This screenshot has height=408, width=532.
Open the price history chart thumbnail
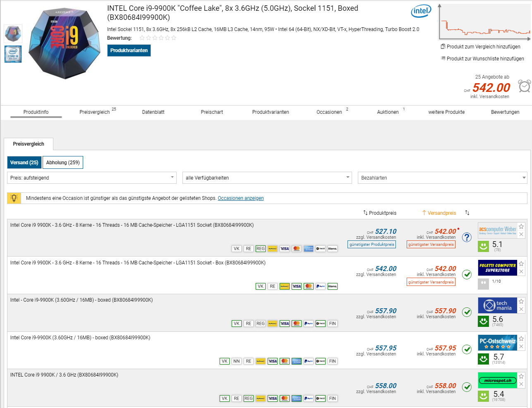pos(484,23)
